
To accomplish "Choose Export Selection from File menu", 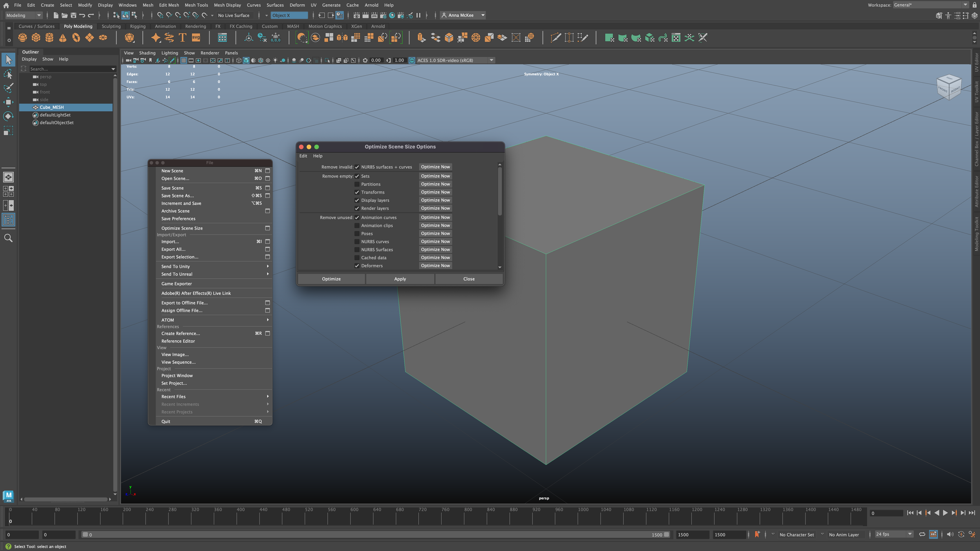I will (180, 257).
